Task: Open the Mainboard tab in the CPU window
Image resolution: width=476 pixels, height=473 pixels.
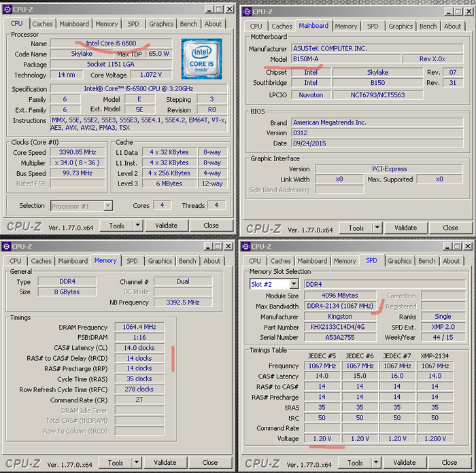Action: pyautogui.click(x=73, y=24)
